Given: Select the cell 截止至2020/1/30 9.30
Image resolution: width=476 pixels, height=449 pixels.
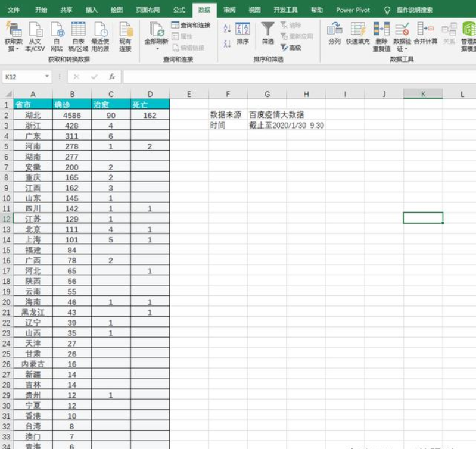Looking at the screenshot, I should click(267, 125).
